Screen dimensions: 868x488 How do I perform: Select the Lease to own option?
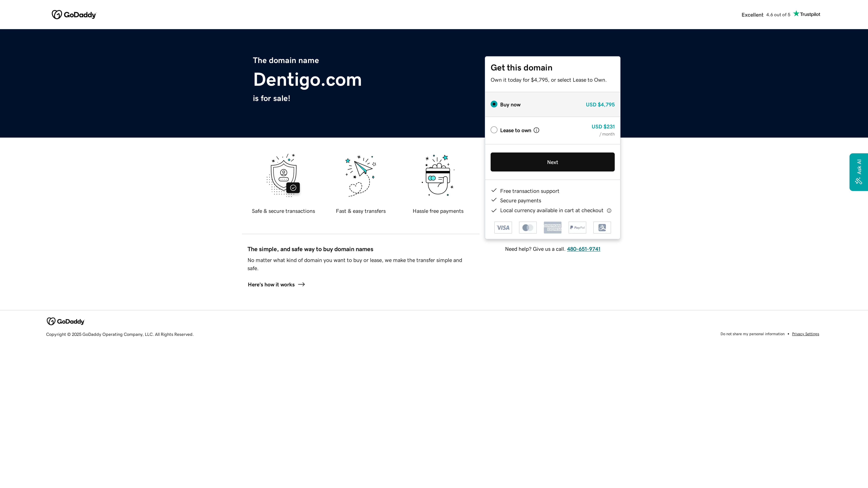(494, 130)
